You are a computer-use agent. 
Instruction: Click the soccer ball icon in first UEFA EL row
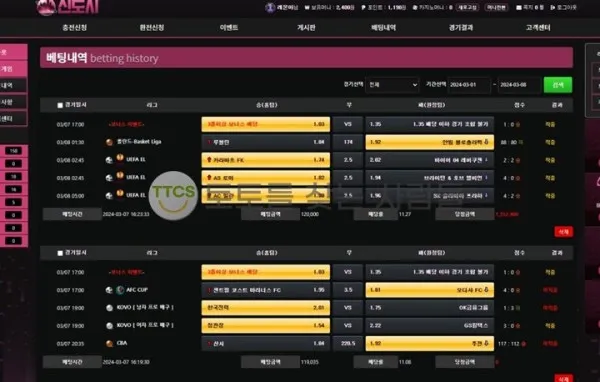point(109,160)
